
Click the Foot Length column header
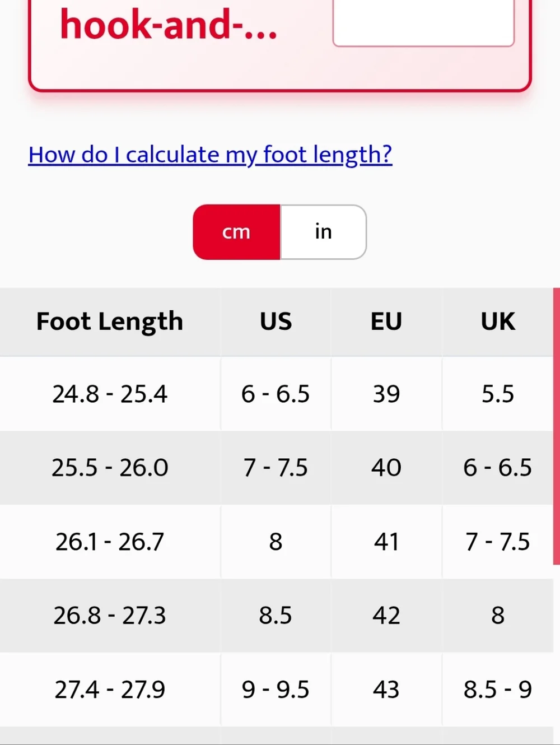click(x=110, y=322)
